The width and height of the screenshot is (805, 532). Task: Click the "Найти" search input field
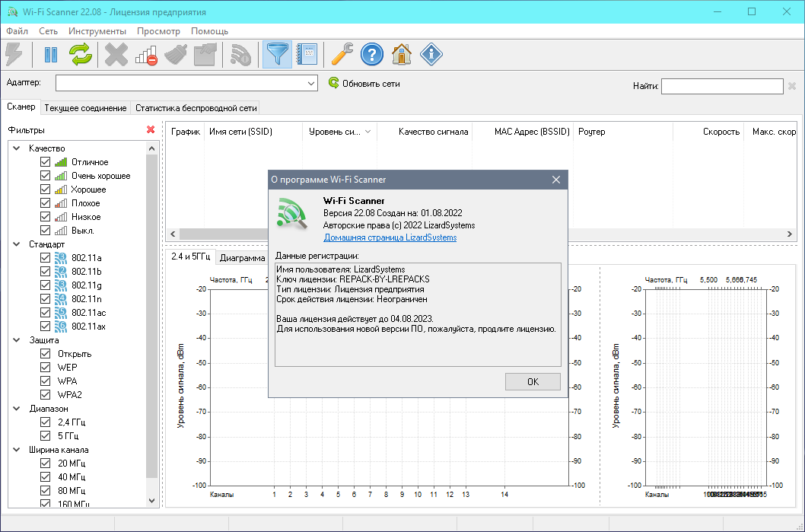721,87
